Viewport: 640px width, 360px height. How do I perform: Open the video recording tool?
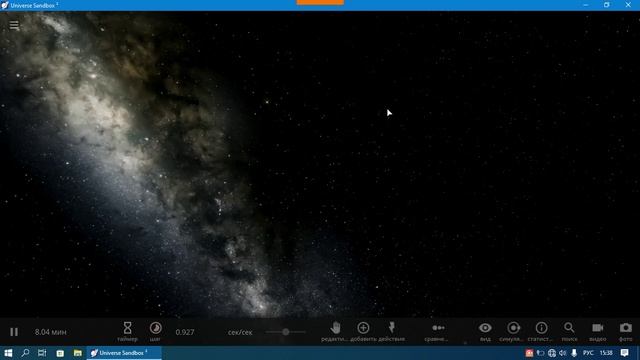[x=598, y=331]
